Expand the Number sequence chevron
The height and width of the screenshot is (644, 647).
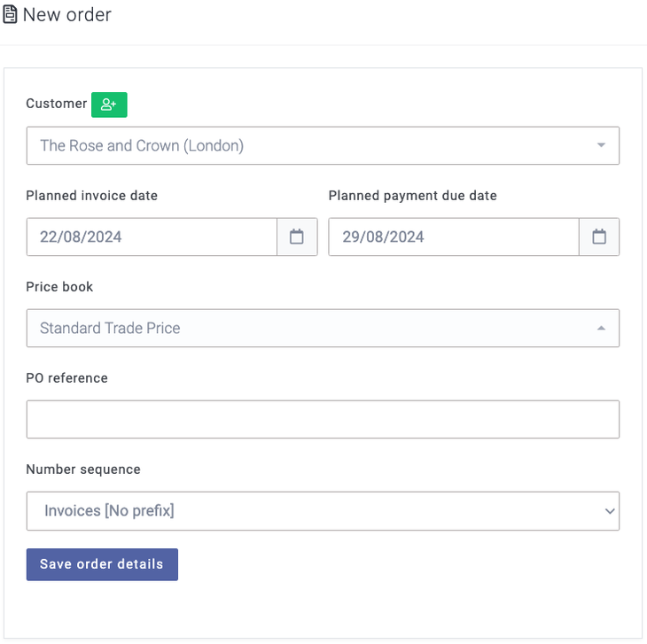click(609, 511)
